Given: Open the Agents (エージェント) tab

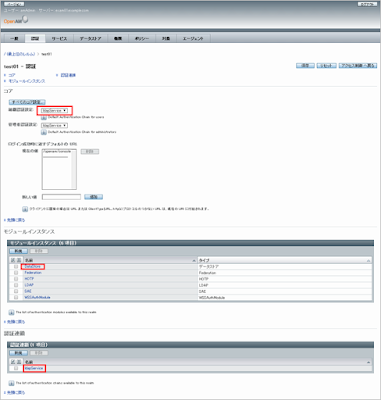Looking at the screenshot, I should point(193,38).
